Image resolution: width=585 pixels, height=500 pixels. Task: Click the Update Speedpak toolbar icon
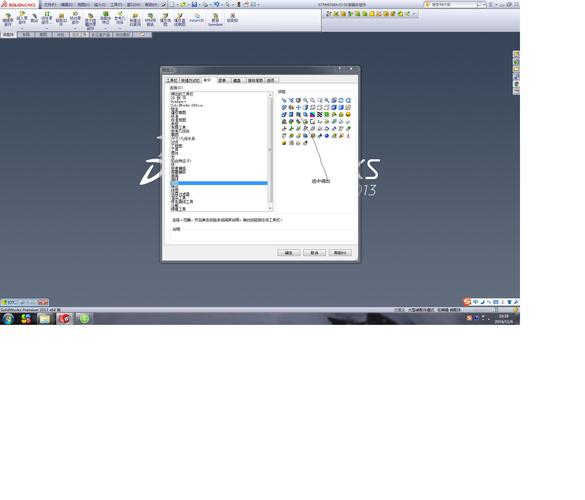[x=215, y=20]
